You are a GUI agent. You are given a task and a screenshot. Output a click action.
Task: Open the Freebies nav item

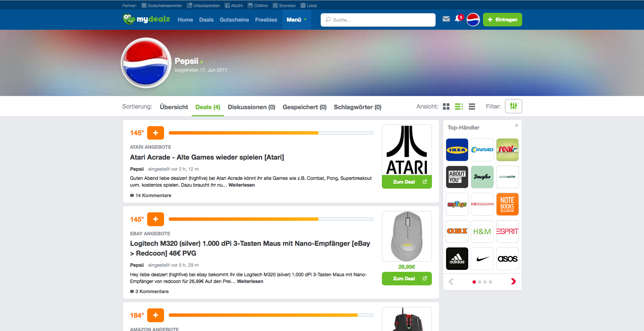coord(266,20)
